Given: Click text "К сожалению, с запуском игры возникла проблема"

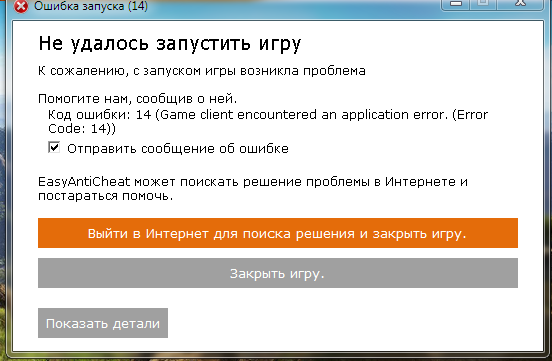Looking at the screenshot, I should (202, 71).
